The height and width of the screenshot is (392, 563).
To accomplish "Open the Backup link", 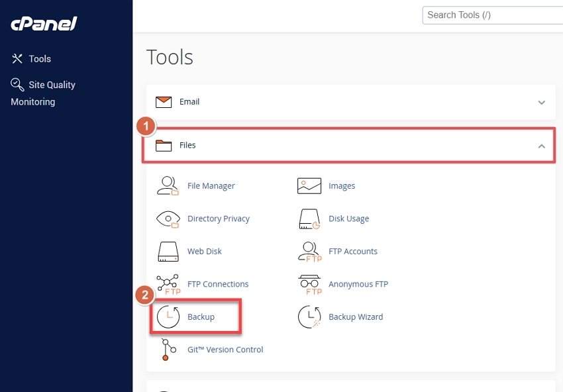I will [x=201, y=317].
